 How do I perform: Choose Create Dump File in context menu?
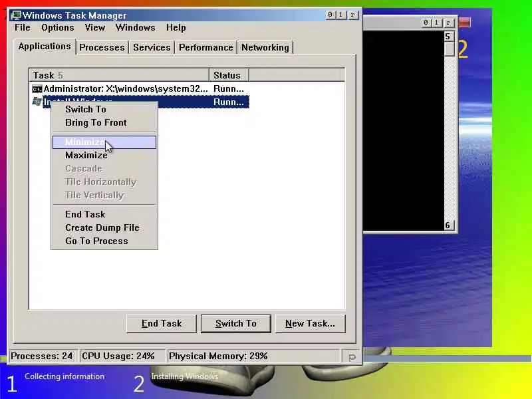click(x=104, y=227)
